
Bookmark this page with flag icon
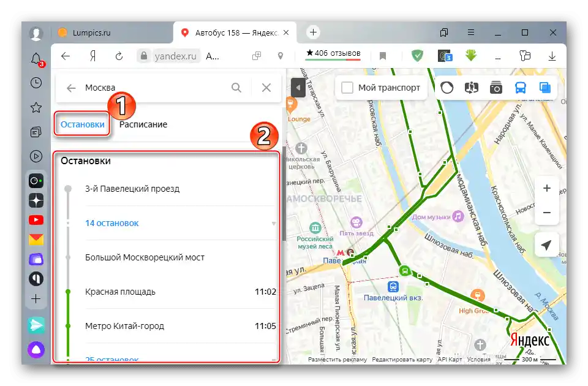point(383,56)
